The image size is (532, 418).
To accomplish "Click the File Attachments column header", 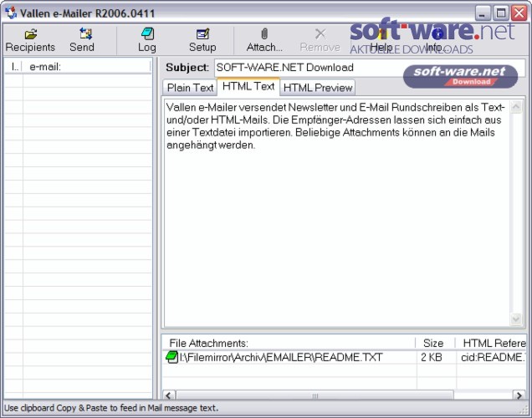I will pyautogui.click(x=289, y=343).
